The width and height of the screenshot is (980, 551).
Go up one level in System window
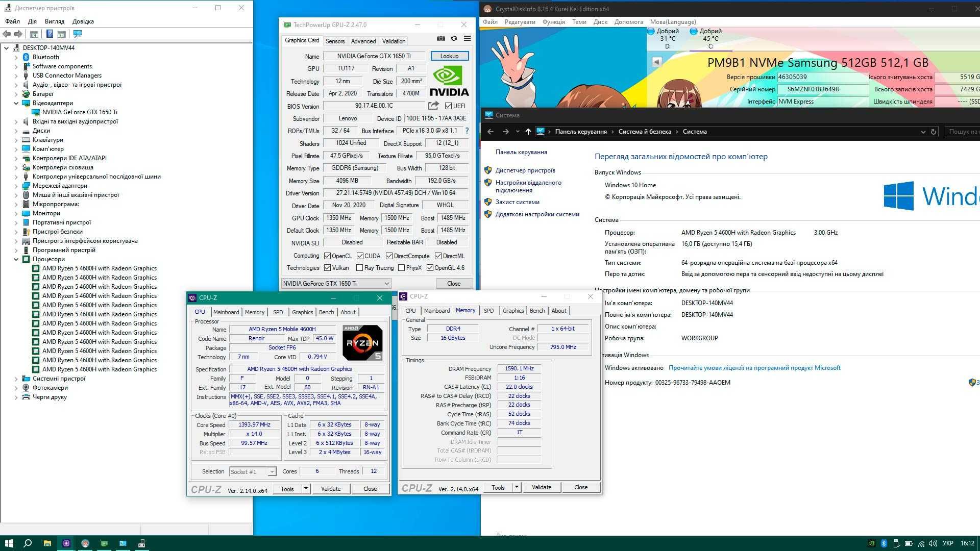528,132
